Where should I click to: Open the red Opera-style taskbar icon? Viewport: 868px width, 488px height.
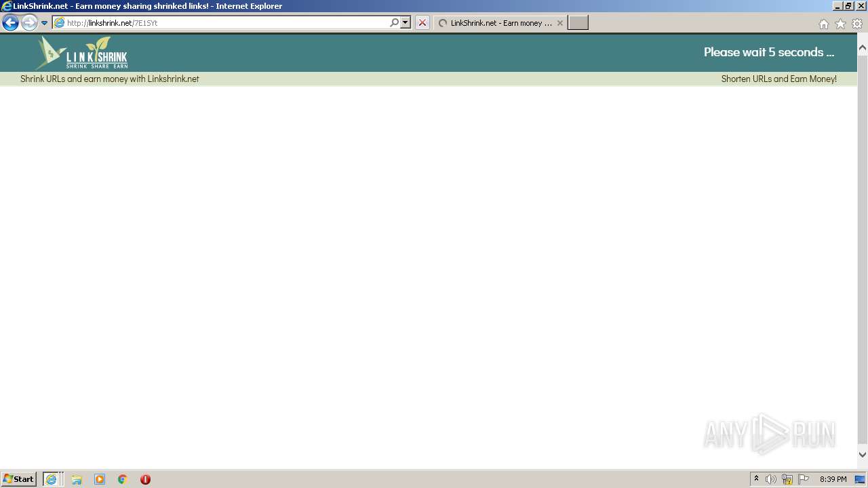pyautogui.click(x=145, y=479)
